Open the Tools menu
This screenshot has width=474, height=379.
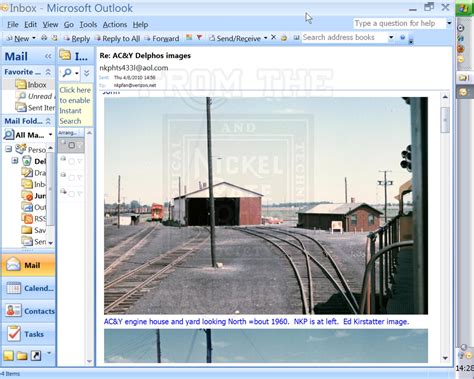(88, 24)
